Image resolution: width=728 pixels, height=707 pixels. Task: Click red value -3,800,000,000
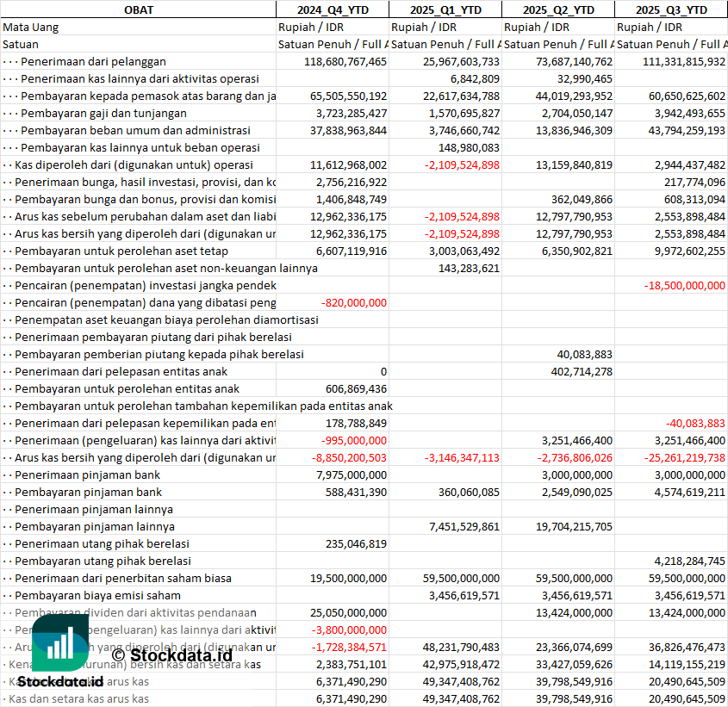(x=349, y=629)
